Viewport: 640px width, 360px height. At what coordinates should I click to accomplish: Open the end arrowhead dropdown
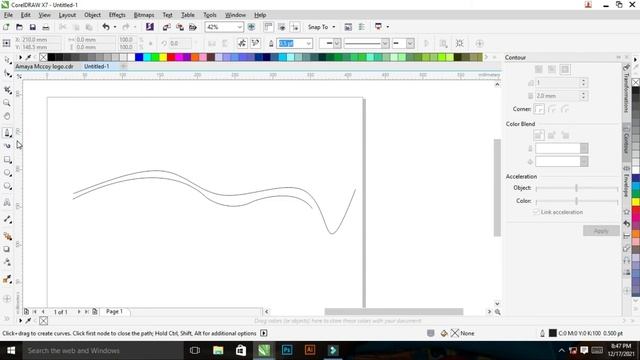[410, 43]
